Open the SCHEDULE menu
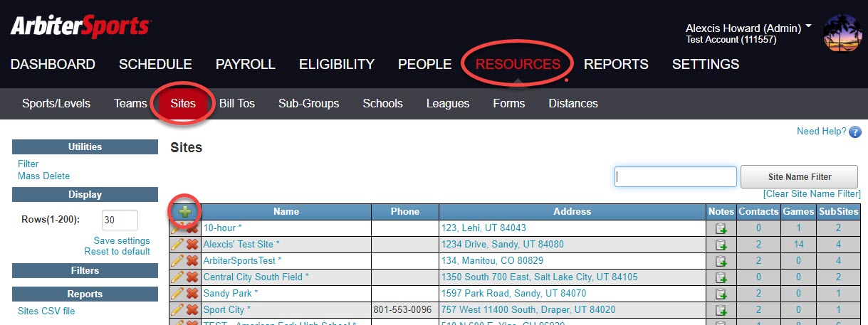The height and width of the screenshot is (325, 868). click(155, 64)
